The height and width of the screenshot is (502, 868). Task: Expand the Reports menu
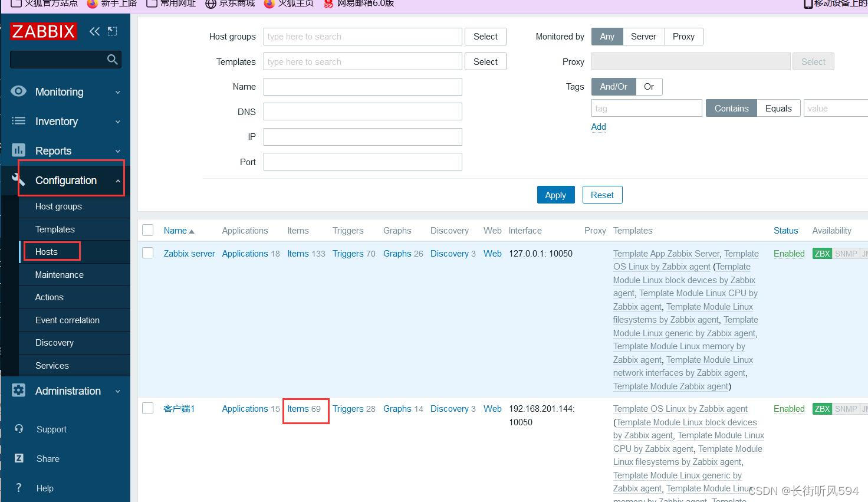coord(65,150)
